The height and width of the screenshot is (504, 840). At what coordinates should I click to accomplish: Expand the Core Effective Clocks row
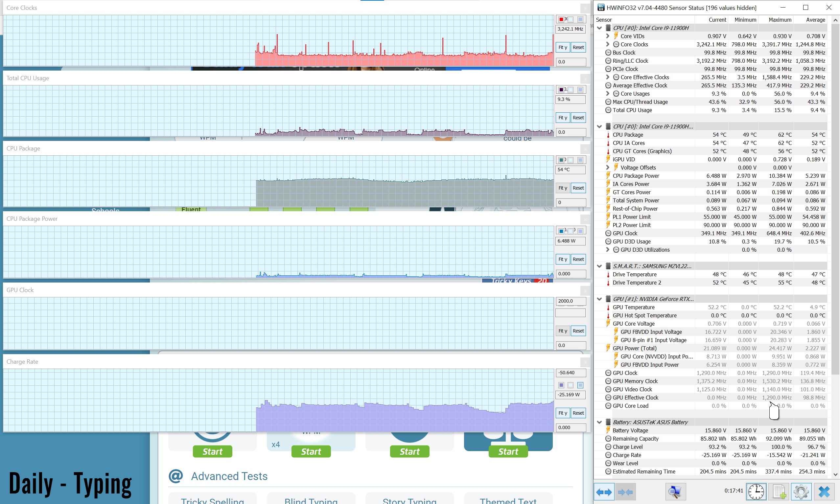pyautogui.click(x=608, y=77)
